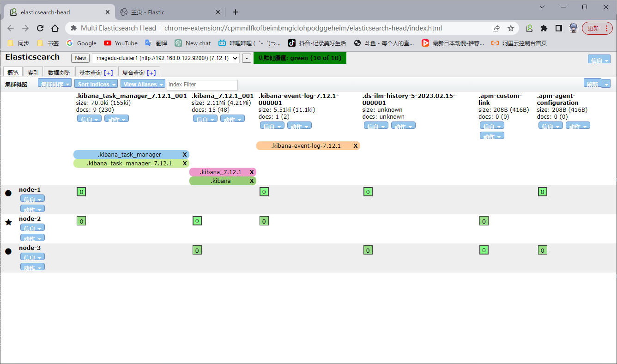Open 动作 dropdown for .ds-ilm-history index
Viewport: 617px width, 364px height.
[403, 126]
